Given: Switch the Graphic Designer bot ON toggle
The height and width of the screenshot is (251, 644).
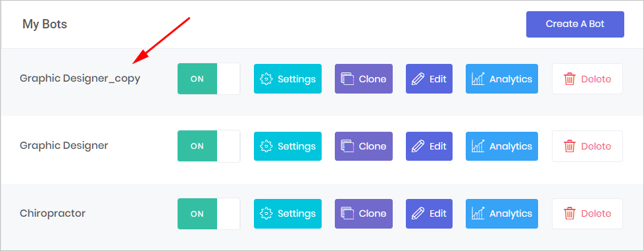Looking at the screenshot, I should 209,146.
